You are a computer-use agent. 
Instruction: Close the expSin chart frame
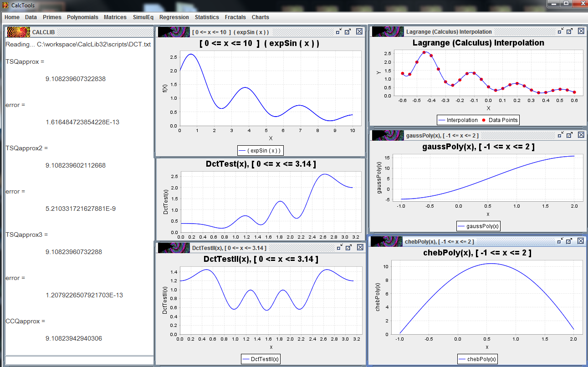359,31
